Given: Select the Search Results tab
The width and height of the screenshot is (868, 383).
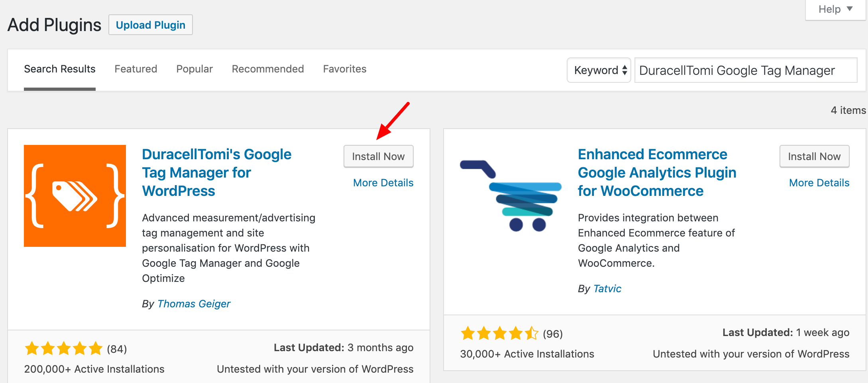Looking at the screenshot, I should click(x=60, y=69).
